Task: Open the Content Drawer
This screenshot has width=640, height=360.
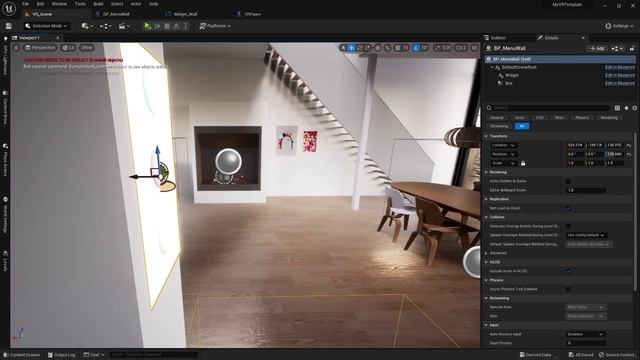Action: (x=22, y=355)
